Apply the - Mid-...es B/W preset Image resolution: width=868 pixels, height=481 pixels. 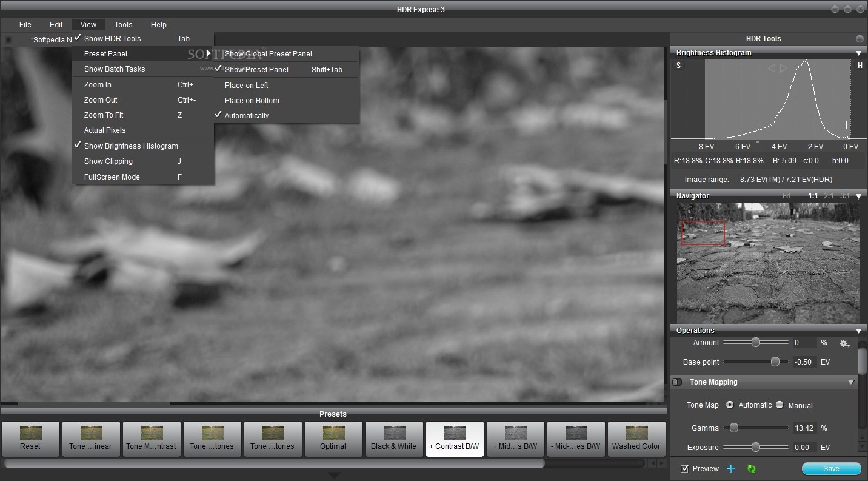tap(576, 439)
